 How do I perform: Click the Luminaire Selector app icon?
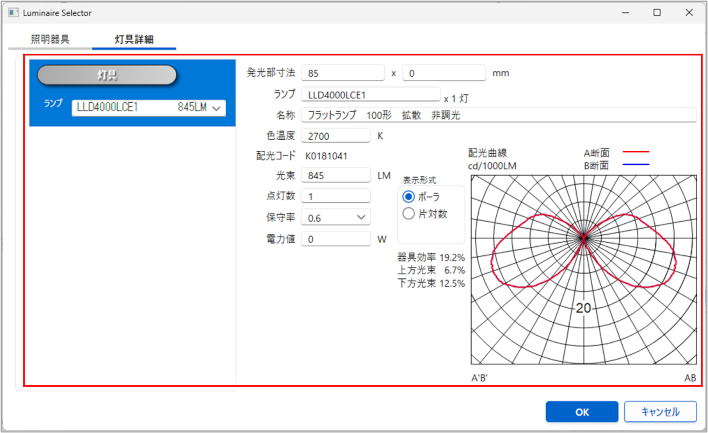[12, 12]
